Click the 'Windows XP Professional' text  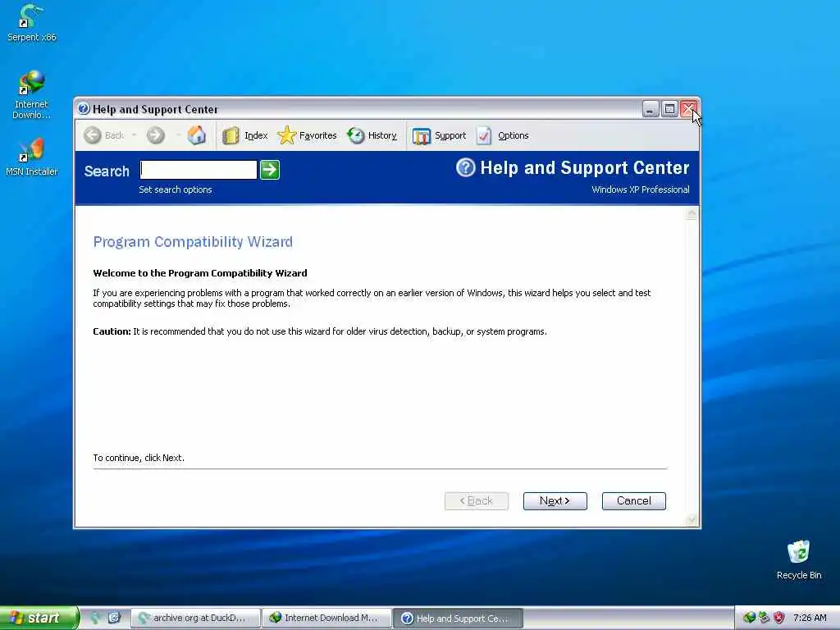[640, 189]
